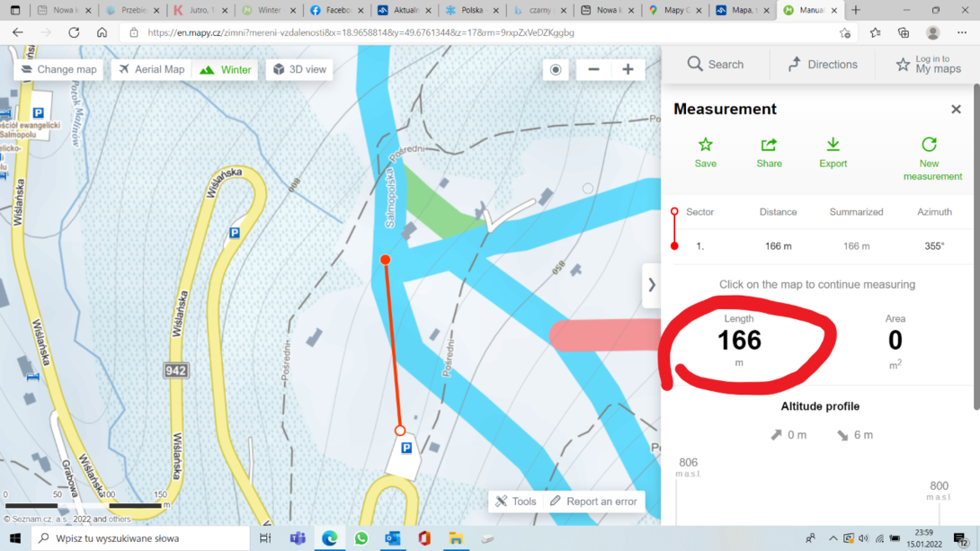Enable 3D view
The image size is (980, 551).
coord(299,69)
